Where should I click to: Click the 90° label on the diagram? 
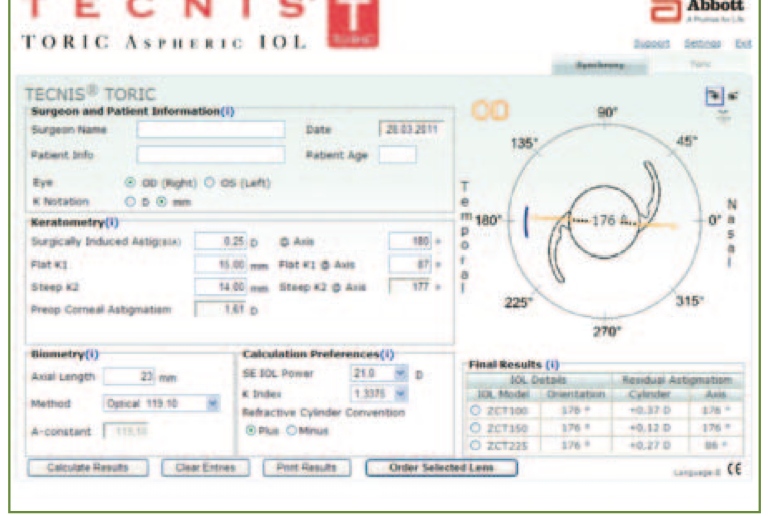click(x=607, y=113)
